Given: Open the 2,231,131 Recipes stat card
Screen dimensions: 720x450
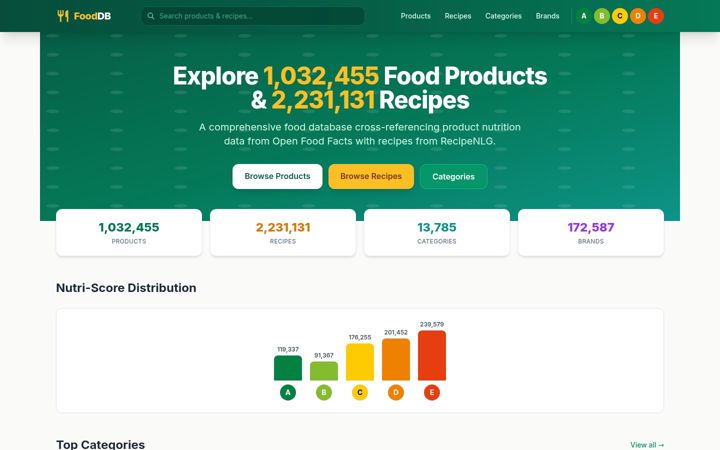Looking at the screenshot, I should pos(283,232).
